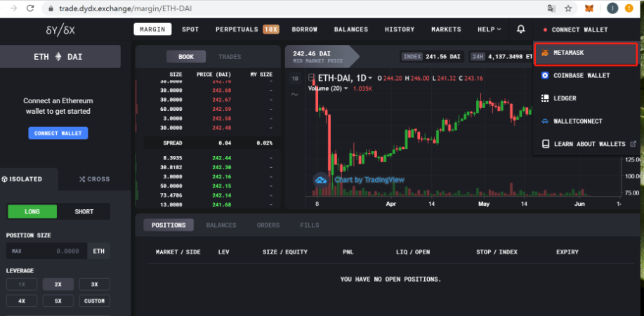Click the Chart by TradingView link
The image size is (644, 316).
[x=369, y=180]
